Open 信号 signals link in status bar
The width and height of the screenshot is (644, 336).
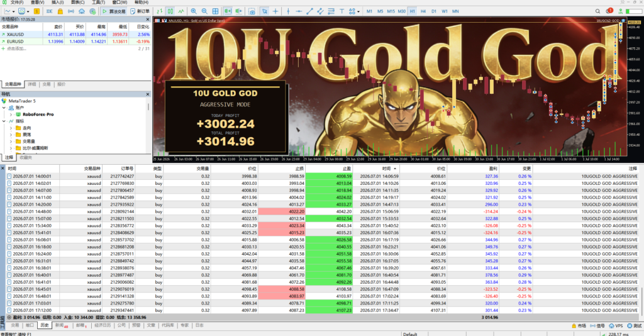click(597, 326)
